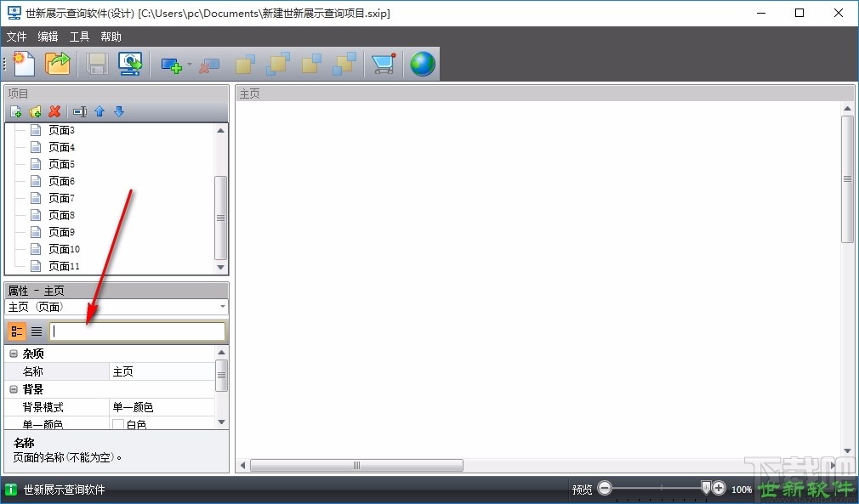The width and height of the screenshot is (859, 504).
Task: Click the project tree scroll-down arrow
Action: [x=221, y=267]
